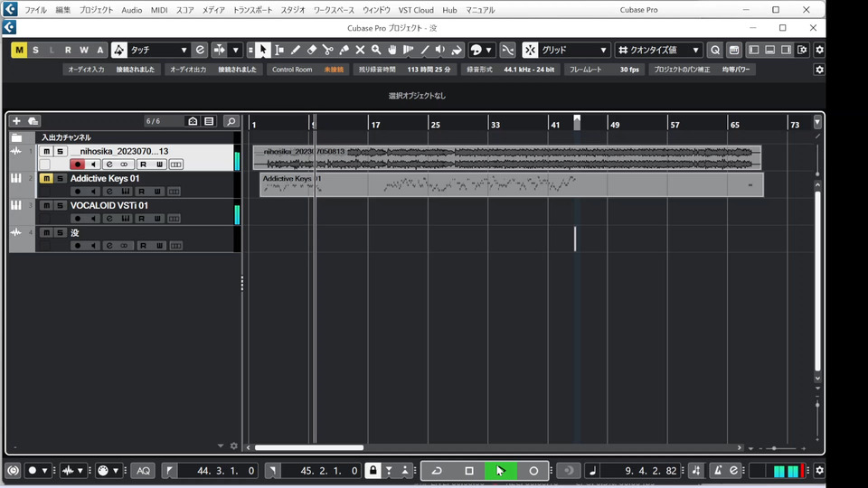
Task: Solo the VOCALOID VSTi 01 track
Action: (x=60, y=205)
